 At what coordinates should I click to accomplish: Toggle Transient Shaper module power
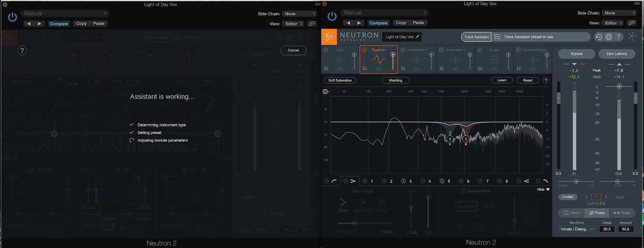click(518, 50)
